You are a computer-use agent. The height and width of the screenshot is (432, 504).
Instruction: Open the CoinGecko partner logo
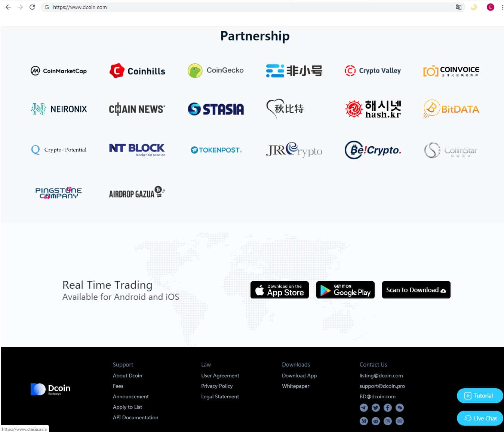click(x=216, y=70)
